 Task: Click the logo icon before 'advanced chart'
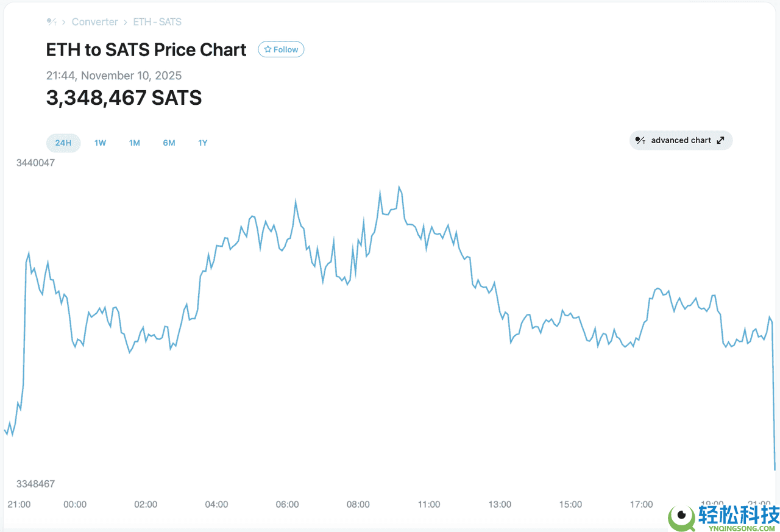(x=640, y=140)
